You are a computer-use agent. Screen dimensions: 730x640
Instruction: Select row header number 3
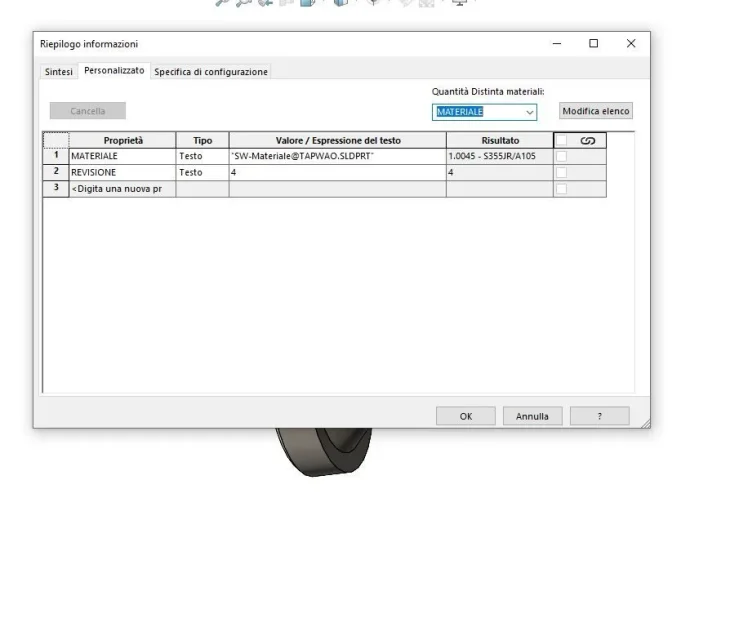coord(56,189)
